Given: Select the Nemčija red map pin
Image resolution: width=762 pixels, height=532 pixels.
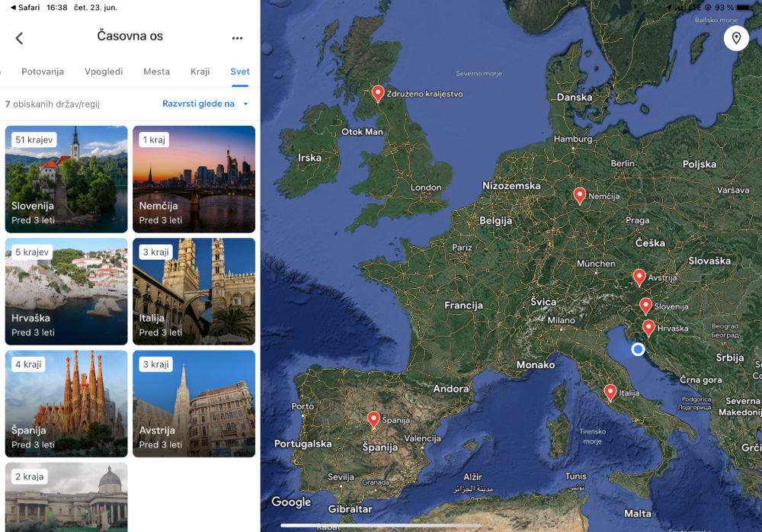Looking at the screenshot, I should (x=579, y=195).
